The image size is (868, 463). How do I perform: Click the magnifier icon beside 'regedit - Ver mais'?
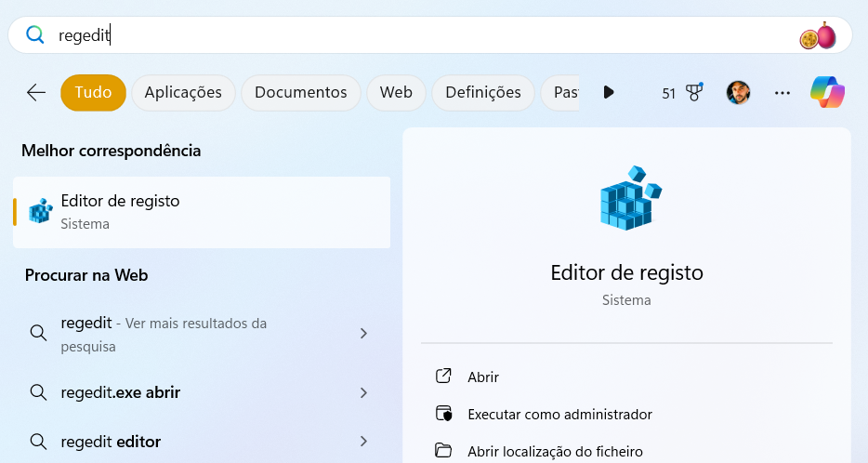click(x=38, y=333)
